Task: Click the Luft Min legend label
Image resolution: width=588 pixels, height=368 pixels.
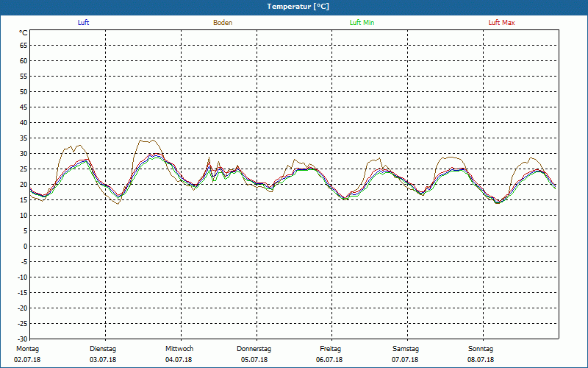Action: (x=362, y=23)
